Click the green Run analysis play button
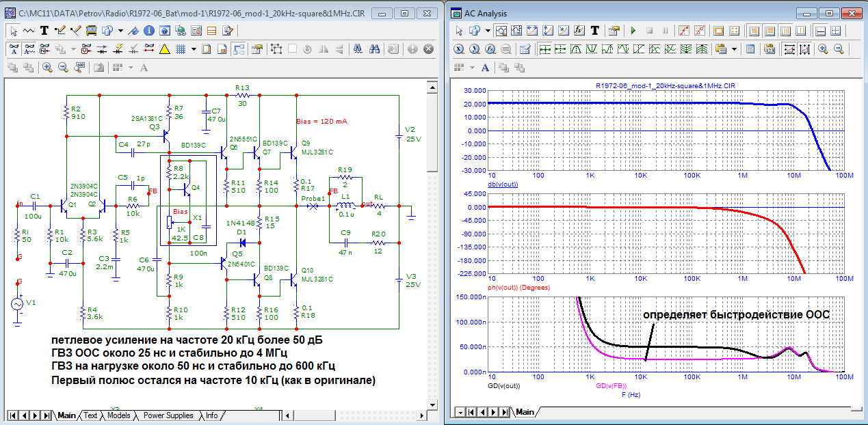This screenshot has width=868, height=425. pos(633,31)
